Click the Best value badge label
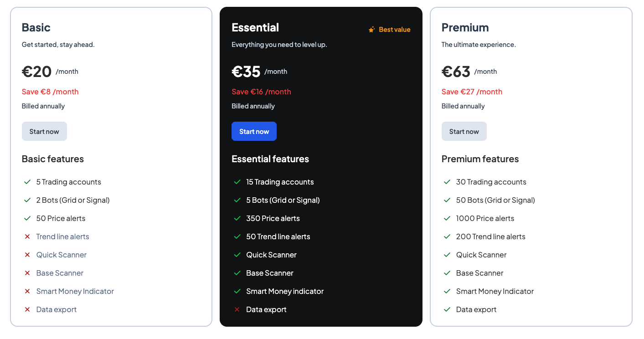 coord(394,30)
